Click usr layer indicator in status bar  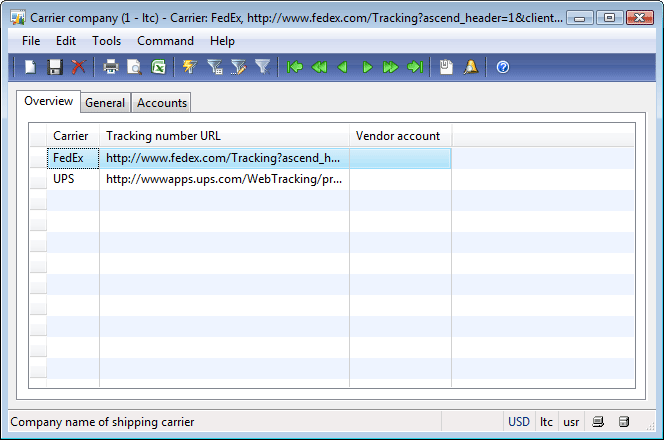(571, 422)
